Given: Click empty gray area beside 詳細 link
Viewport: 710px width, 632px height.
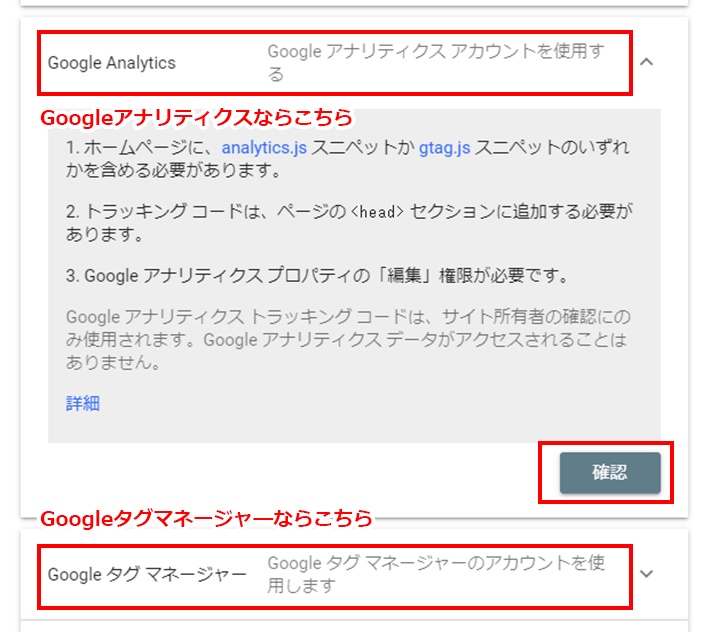Looking at the screenshot, I should click(x=362, y=403).
